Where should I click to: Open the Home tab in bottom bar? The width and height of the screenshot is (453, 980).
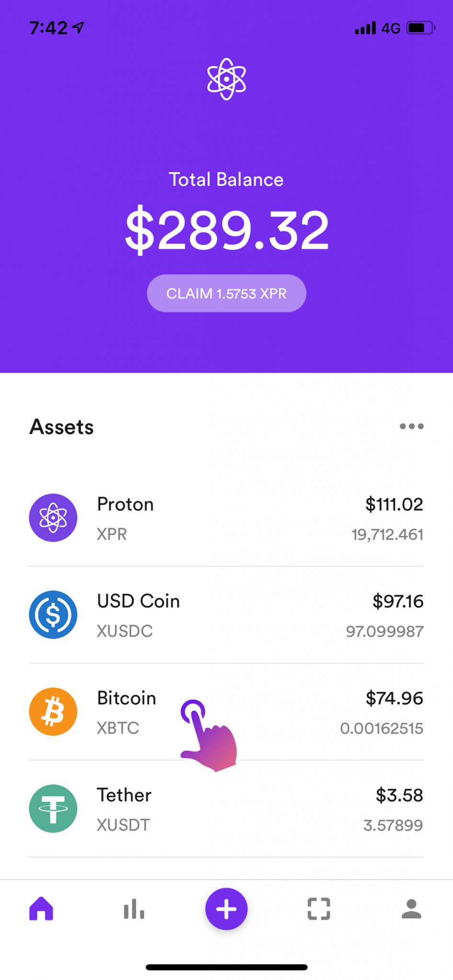(x=41, y=908)
